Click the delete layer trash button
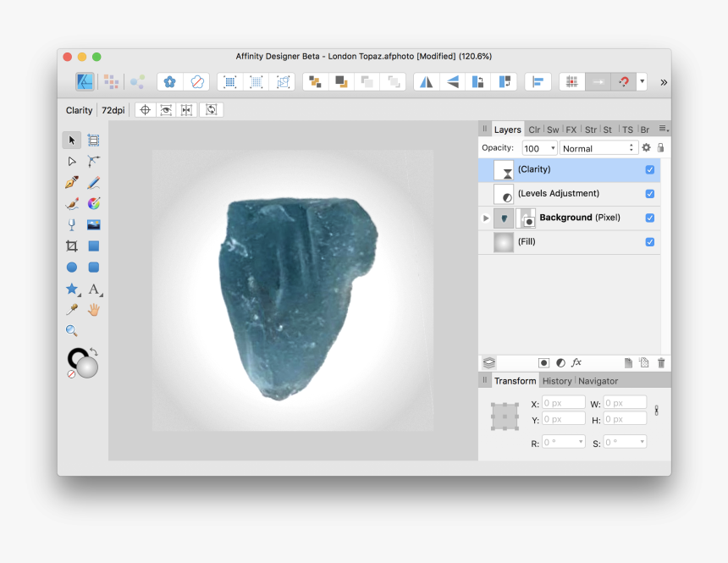 [x=661, y=362]
